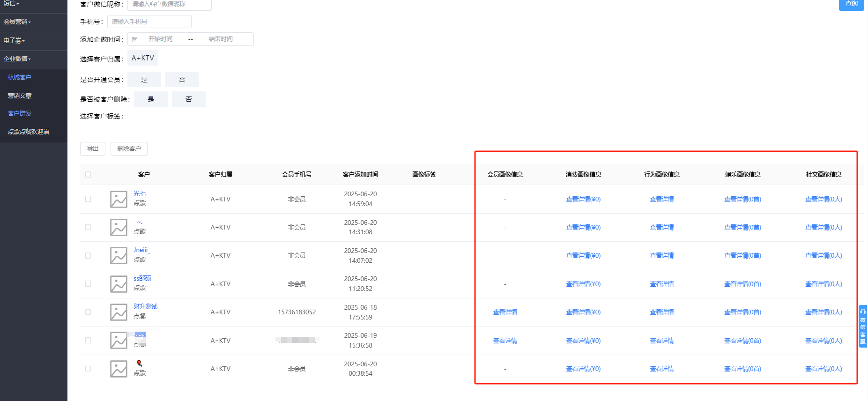Click phone number 15736183052 cell
Screen dimensions: 868x401
coord(297,312)
